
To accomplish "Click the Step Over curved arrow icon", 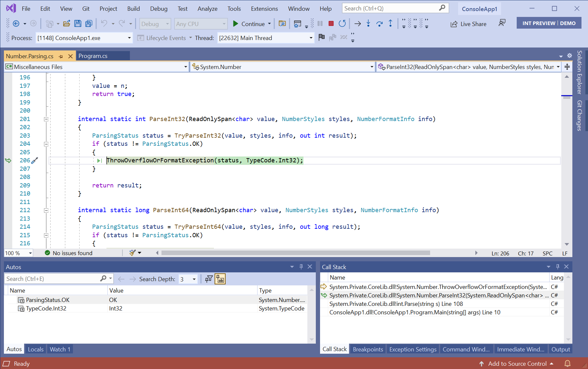I will point(379,23).
